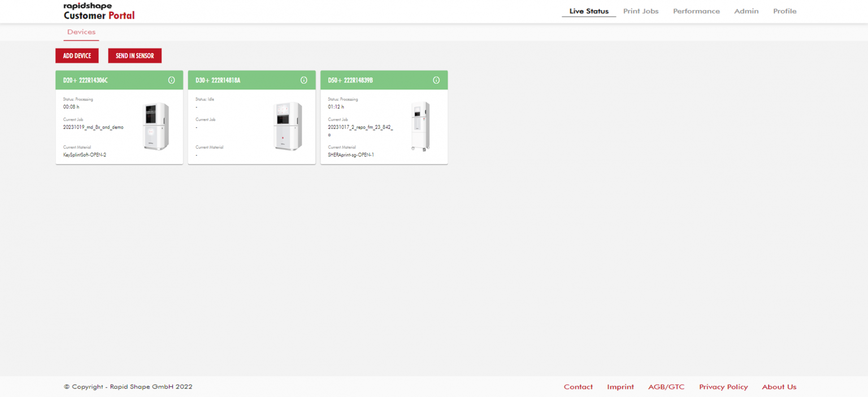The image size is (868, 397).
Task: Navigate to the Admin menu
Action: tap(746, 11)
